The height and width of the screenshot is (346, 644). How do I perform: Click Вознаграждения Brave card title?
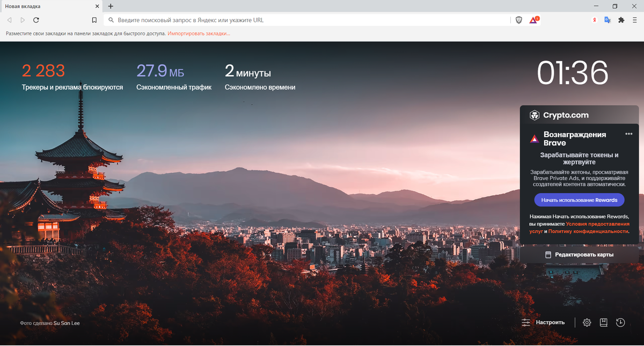(x=575, y=138)
